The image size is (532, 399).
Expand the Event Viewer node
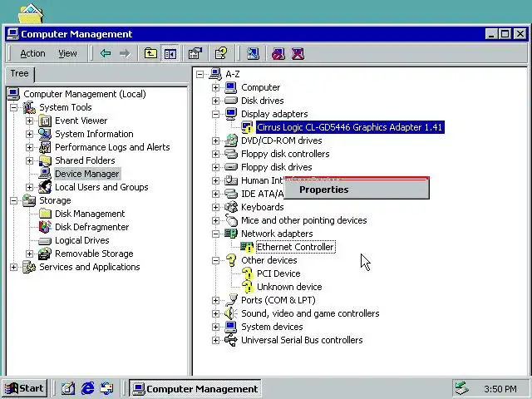point(30,121)
